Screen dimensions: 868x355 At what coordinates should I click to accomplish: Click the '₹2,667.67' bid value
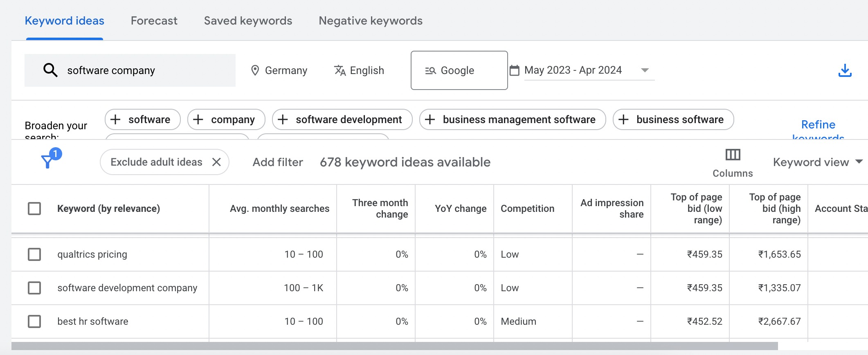pos(779,321)
